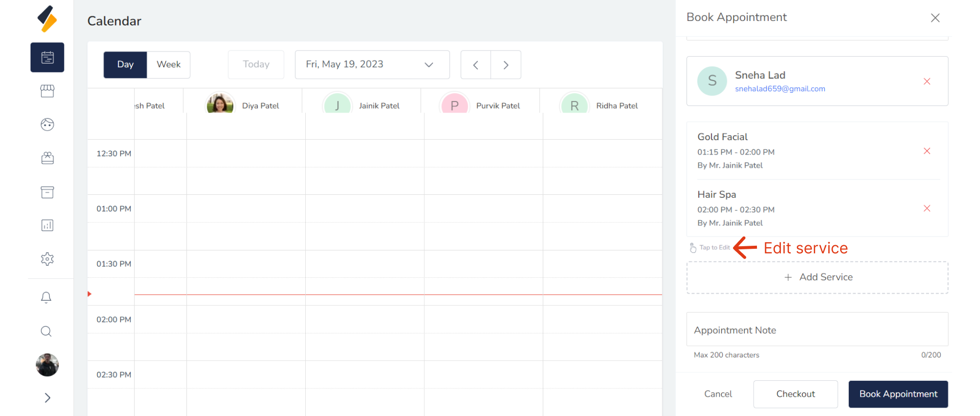
Task: Click the Book Appointment button
Action: 898,394
